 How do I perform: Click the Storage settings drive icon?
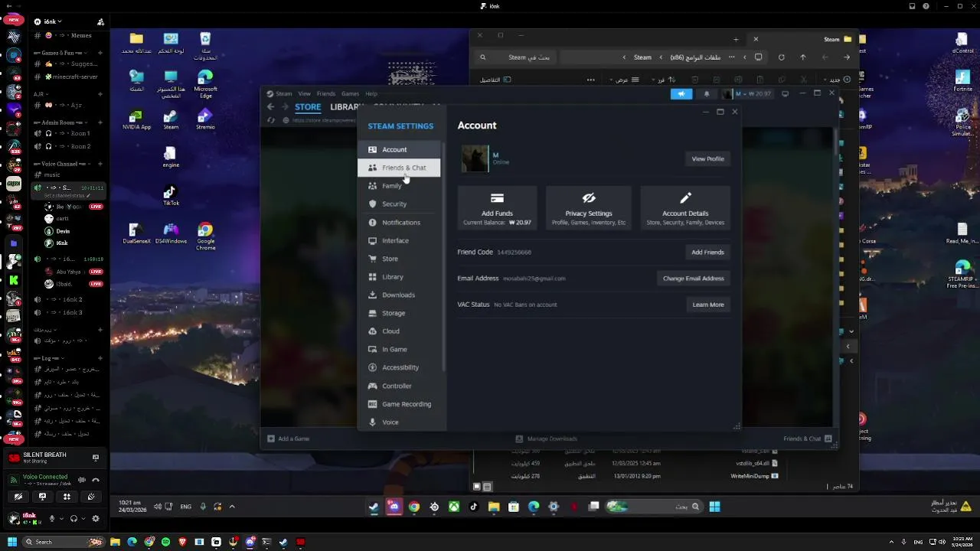click(x=373, y=313)
